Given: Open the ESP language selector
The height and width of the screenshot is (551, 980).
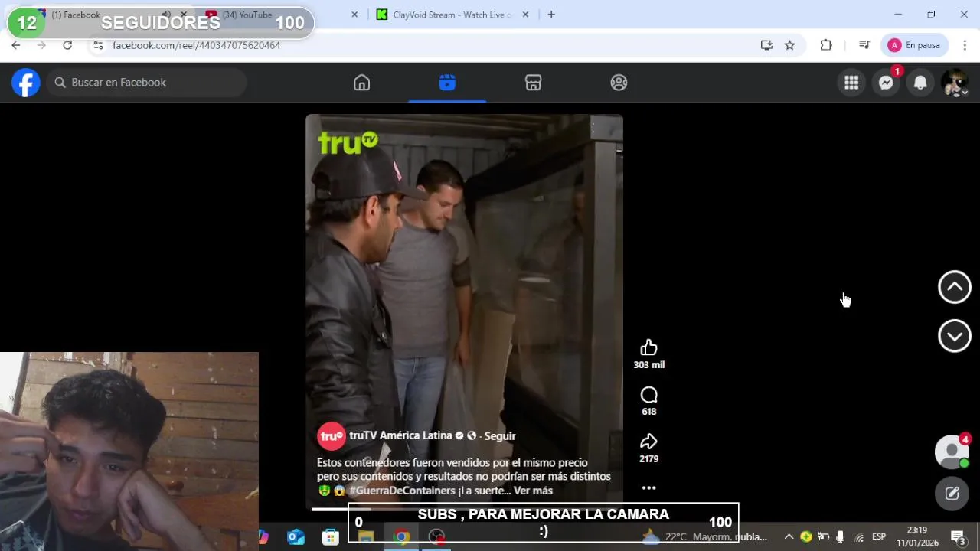Looking at the screenshot, I should click(879, 536).
